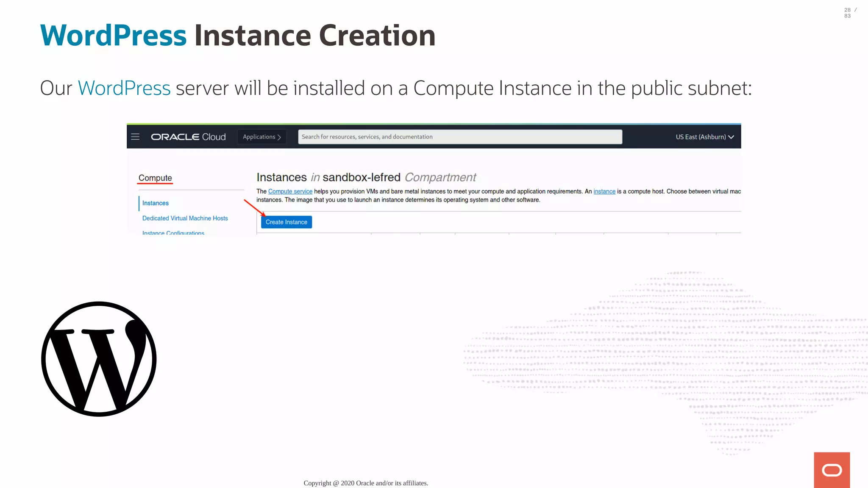868x488 pixels.
Task: Click the region selector down arrow
Action: pos(731,137)
